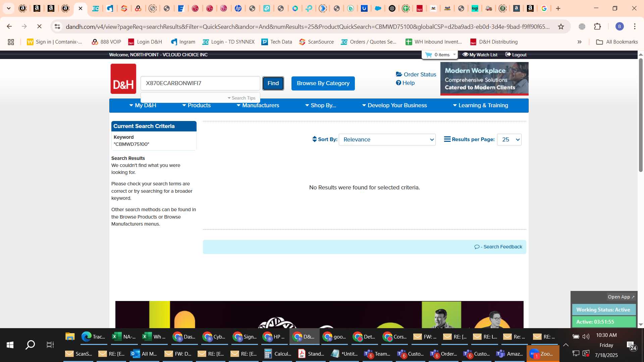Open the Results per Page dropdown
This screenshot has height=362, width=644.
coord(509,139)
